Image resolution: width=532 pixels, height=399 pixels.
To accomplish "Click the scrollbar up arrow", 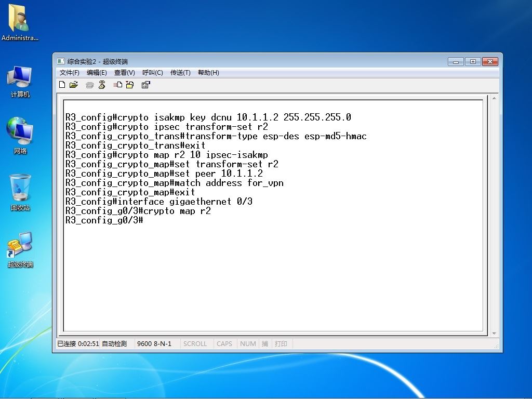I will (494, 98).
